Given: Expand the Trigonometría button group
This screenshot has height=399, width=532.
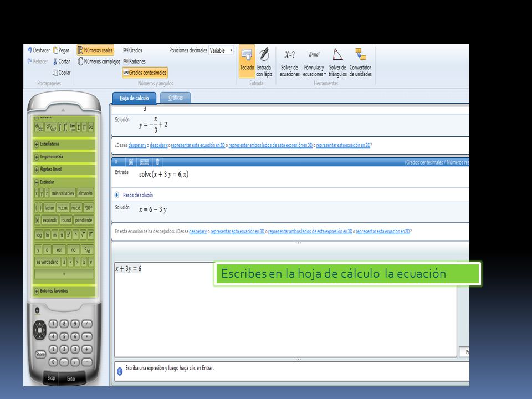Looking at the screenshot, I should click(x=37, y=157).
